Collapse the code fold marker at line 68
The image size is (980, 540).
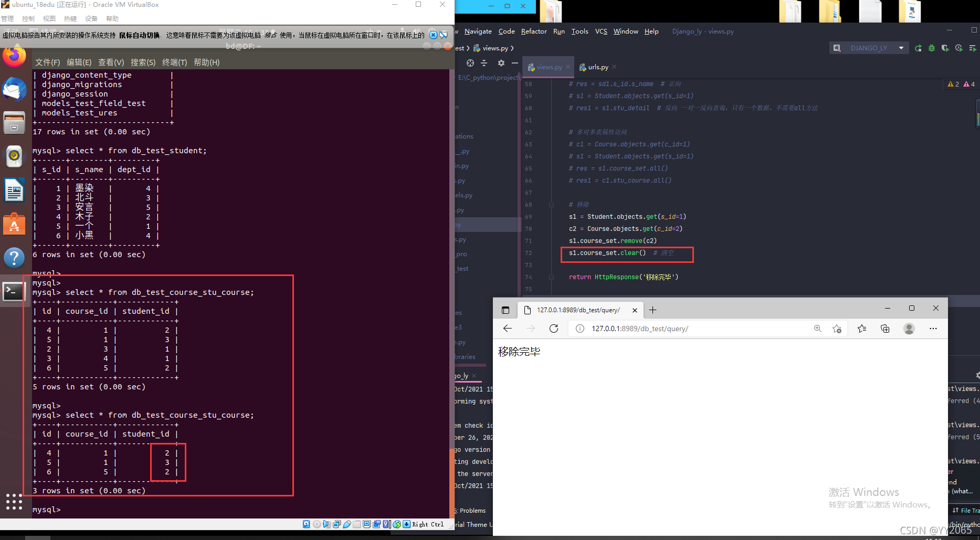click(551, 205)
